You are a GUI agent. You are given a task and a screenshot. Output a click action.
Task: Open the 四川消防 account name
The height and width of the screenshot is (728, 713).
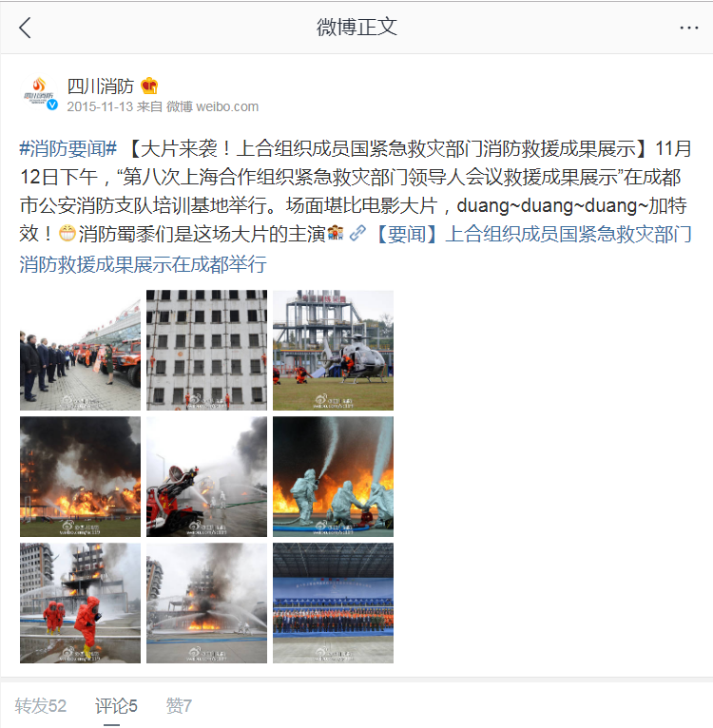coord(101,86)
